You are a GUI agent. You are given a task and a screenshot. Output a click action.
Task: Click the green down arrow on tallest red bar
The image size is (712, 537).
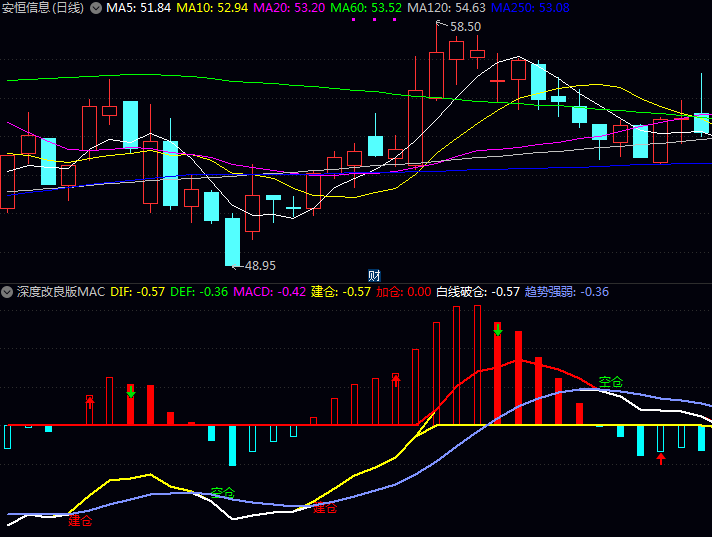498,329
